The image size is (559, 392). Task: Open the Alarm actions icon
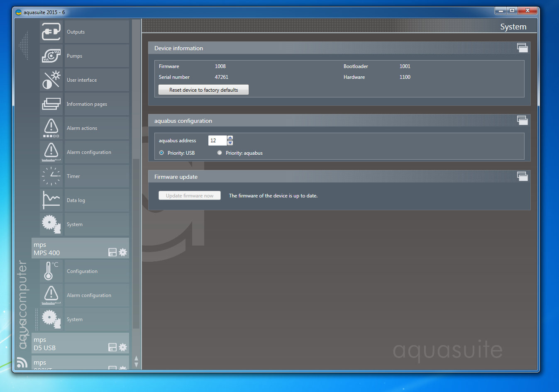(51, 128)
